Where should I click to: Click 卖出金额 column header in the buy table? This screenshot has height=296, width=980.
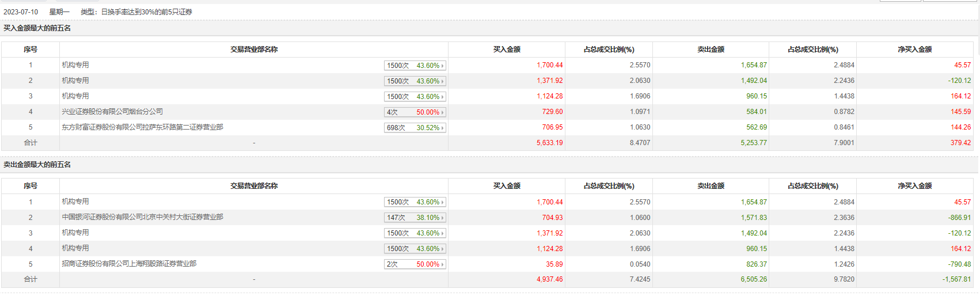[x=711, y=50]
